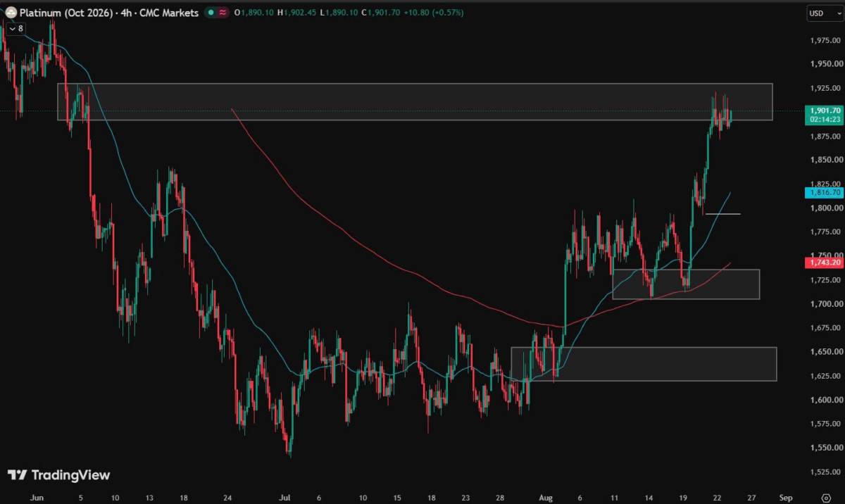Click the pink wavy data-status icon
The image size is (845, 504).
pos(223,13)
